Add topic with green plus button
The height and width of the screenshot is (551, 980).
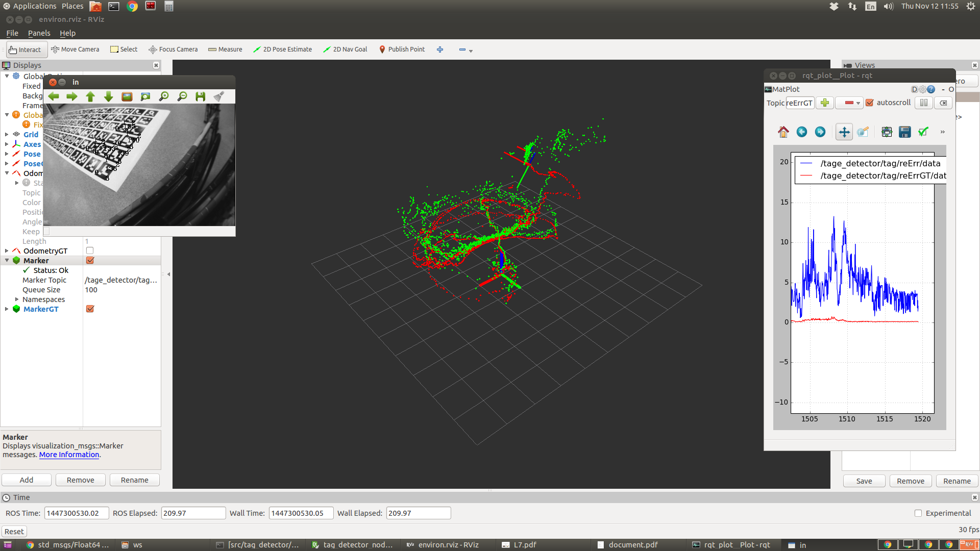pos(825,103)
